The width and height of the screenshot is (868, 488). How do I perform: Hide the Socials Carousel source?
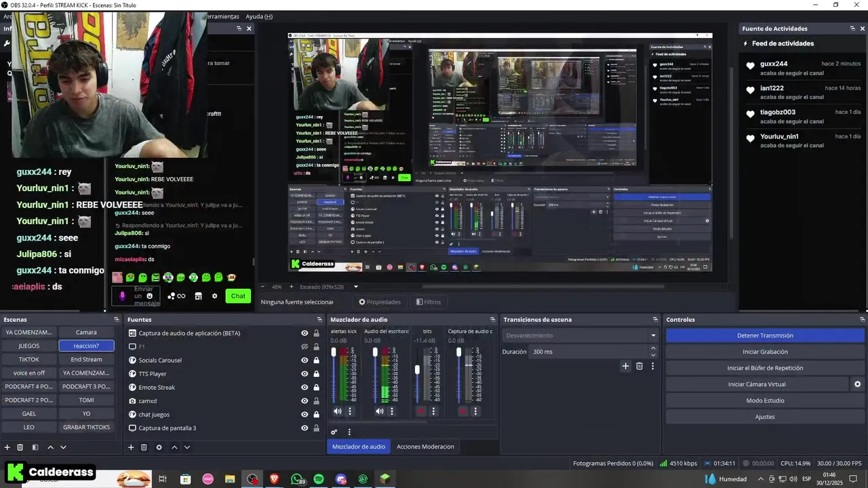click(x=304, y=360)
